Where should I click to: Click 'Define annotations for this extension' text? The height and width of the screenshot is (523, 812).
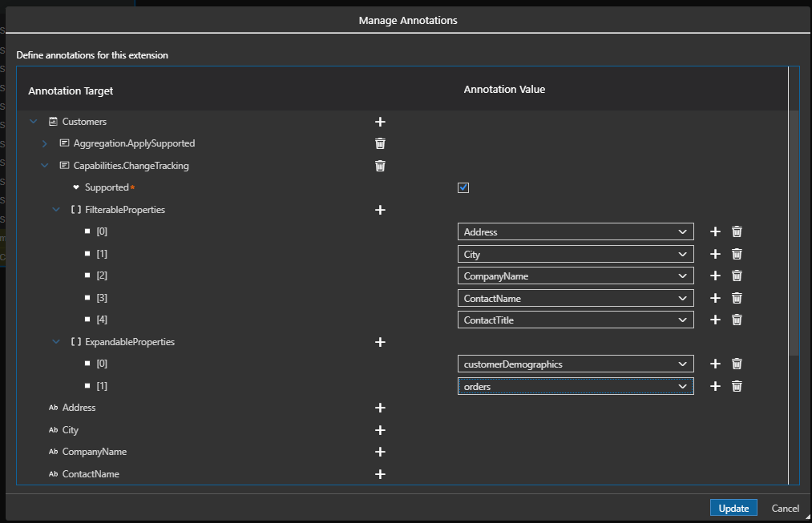pos(92,54)
